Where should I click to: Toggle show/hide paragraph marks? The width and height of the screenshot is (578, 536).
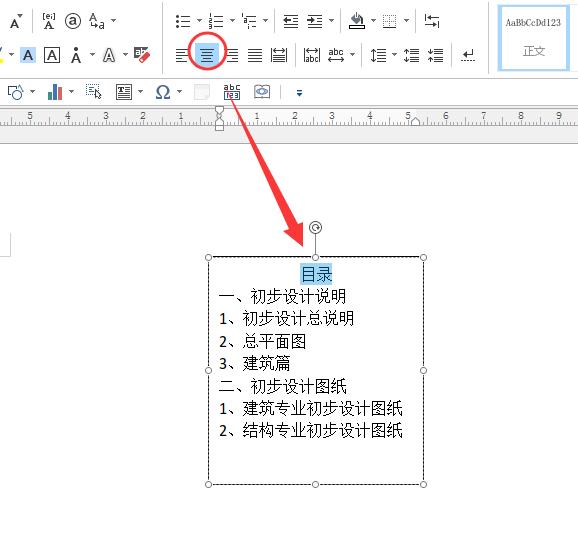tap(468, 55)
